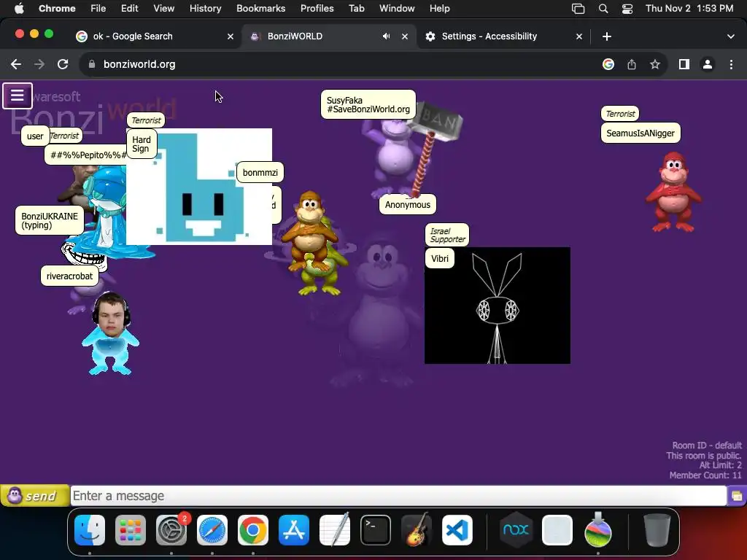Close the Settings - Accessibility tab
The height and width of the screenshot is (560, 747).
(579, 36)
